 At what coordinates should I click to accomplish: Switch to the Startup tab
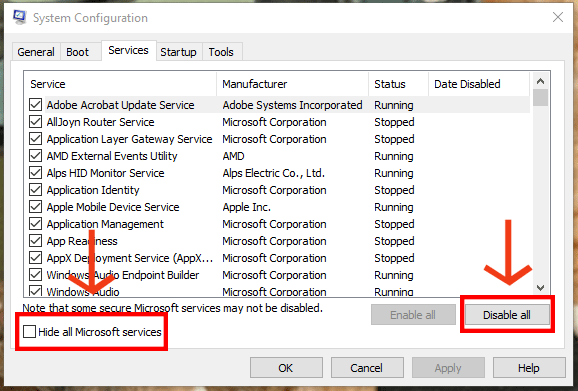coord(178,52)
